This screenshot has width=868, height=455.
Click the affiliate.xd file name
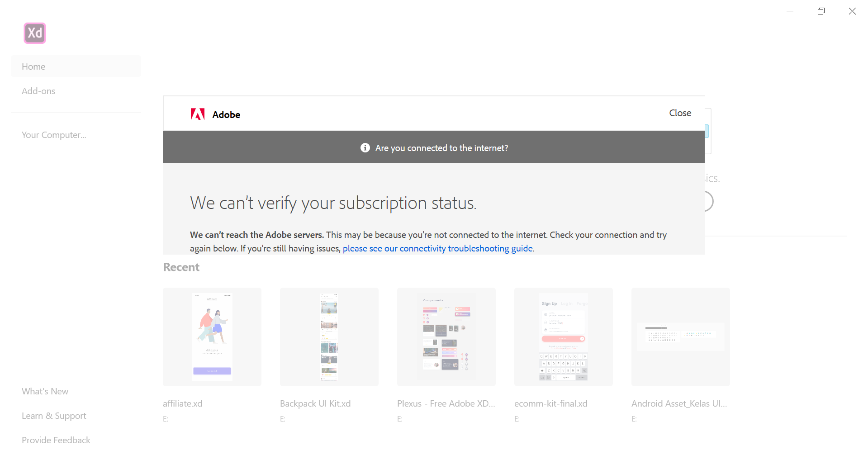[183, 403]
